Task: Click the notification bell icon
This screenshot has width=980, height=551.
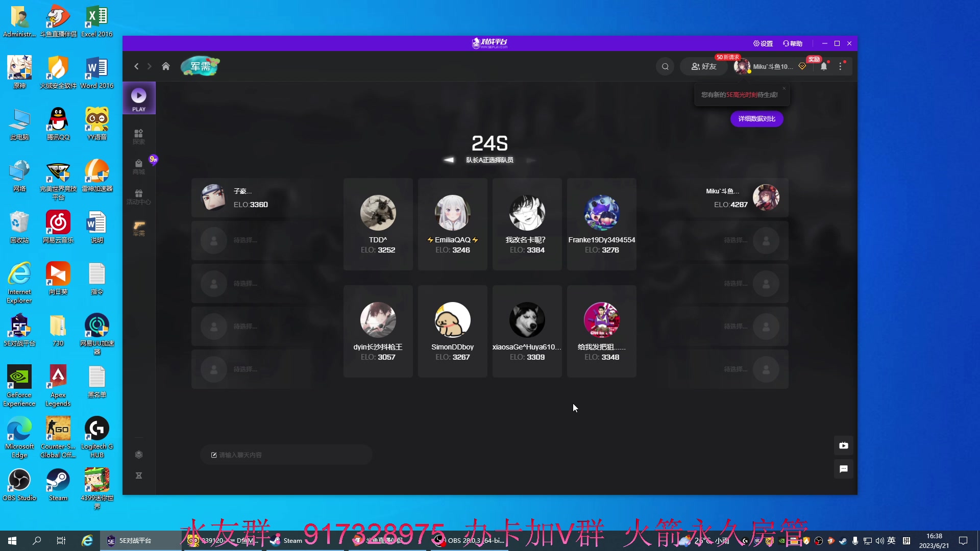Action: pos(823,66)
